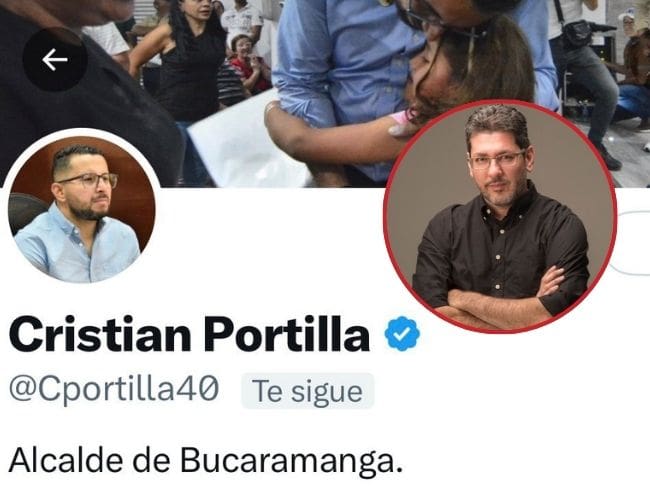The height and width of the screenshot is (487, 650).
Task: Select the @Cportilla40 username handle
Action: (114, 390)
